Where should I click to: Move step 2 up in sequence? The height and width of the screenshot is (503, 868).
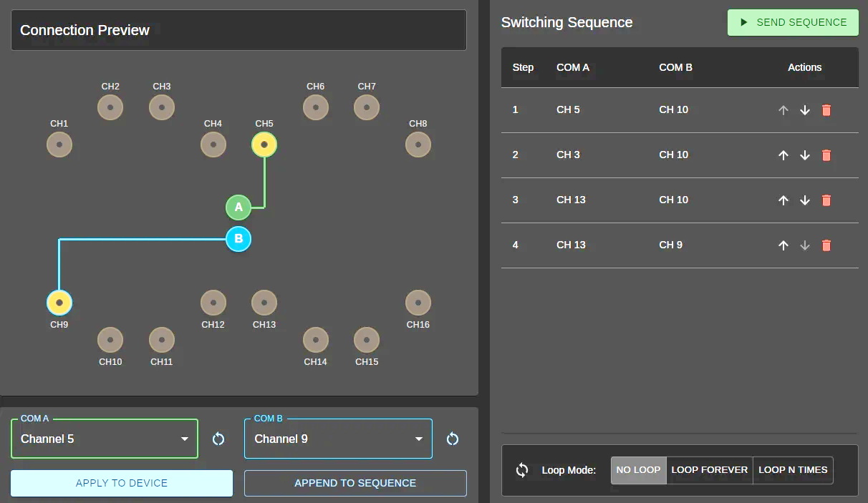pos(783,155)
